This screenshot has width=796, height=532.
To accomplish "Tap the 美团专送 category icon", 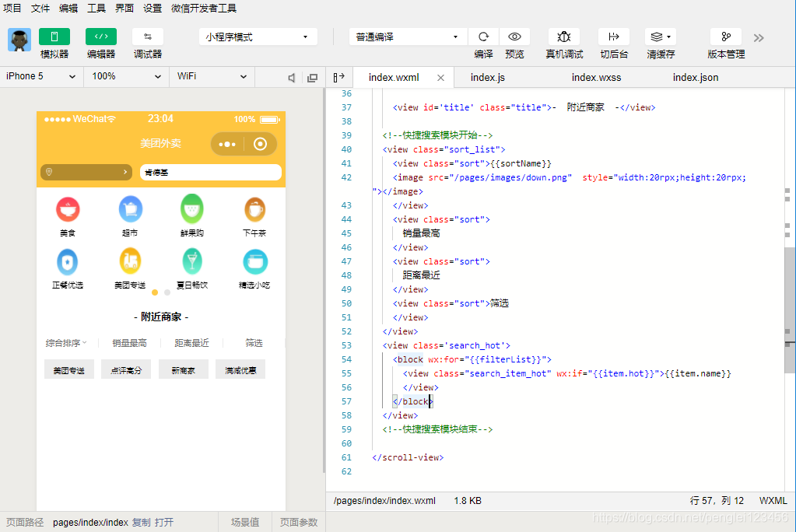I will coord(131,261).
